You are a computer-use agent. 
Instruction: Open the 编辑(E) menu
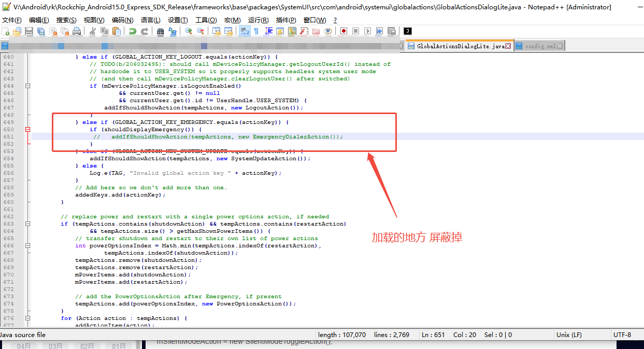[x=39, y=20]
